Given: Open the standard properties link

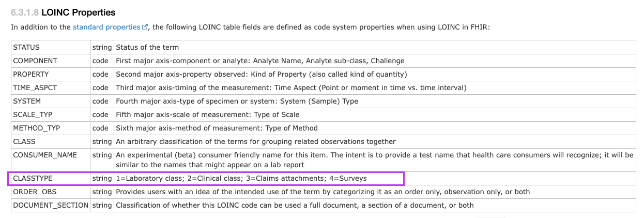Looking at the screenshot, I should click(x=106, y=27).
